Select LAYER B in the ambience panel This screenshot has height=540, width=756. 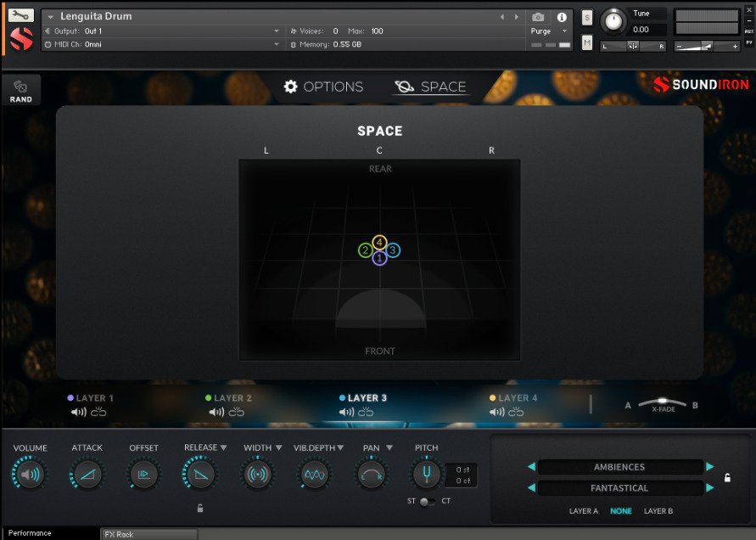coord(658,510)
